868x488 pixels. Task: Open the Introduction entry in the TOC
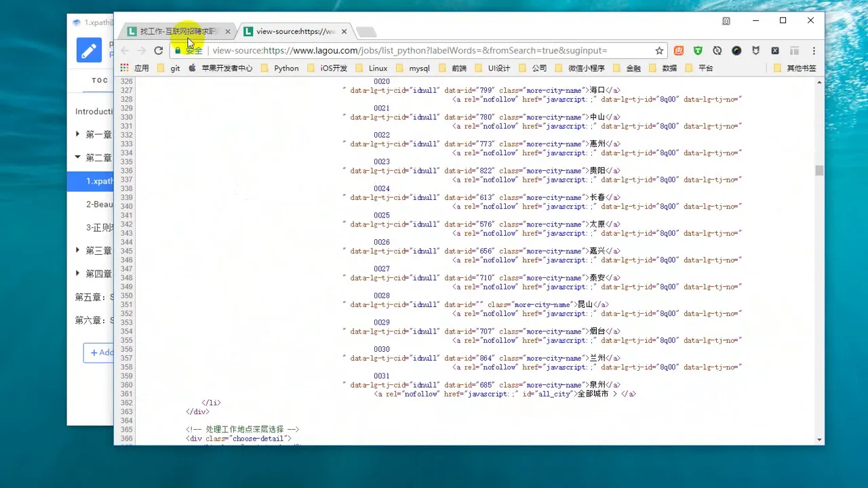tap(94, 111)
